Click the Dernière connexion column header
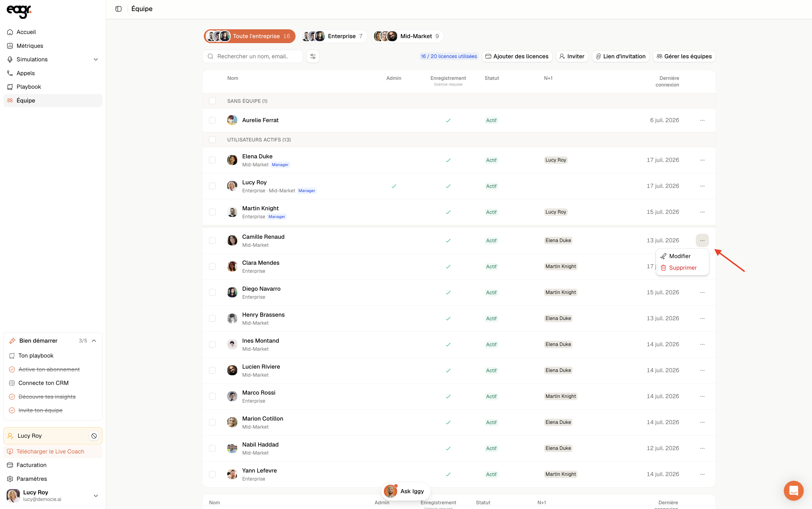 [667, 82]
